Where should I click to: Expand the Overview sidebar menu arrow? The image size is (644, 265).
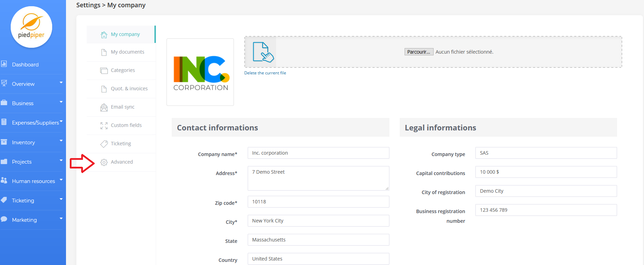(x=61, y=83)
